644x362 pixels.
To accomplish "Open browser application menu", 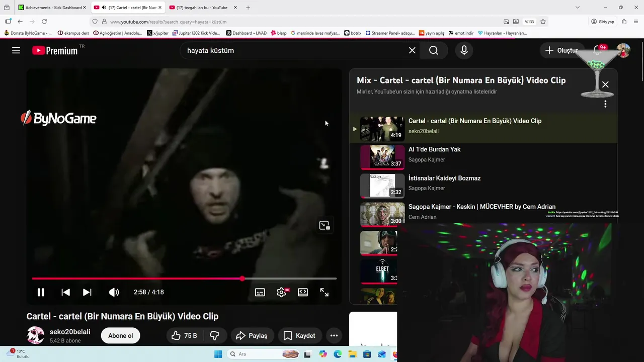I will click(637, 22).
